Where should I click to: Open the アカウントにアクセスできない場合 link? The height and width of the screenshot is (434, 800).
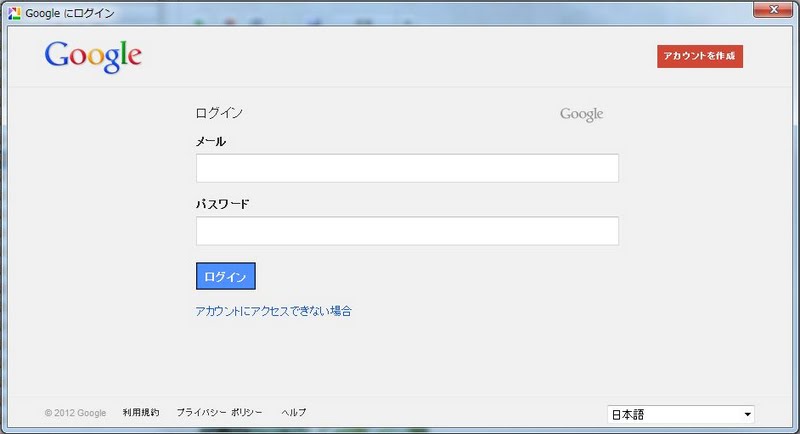click(273, 311)
